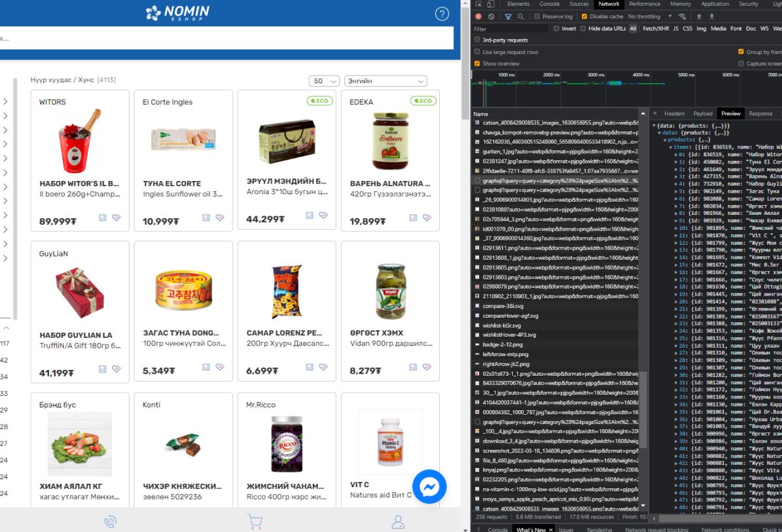Viewport: 782px width, 532px height.
Task: Click the red record network log button
Action: 478,16
